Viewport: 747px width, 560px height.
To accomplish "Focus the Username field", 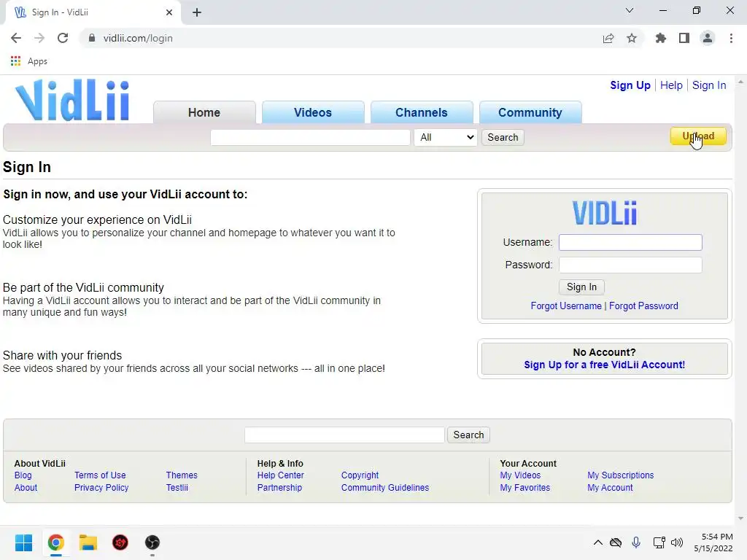I will coord(630,242).
